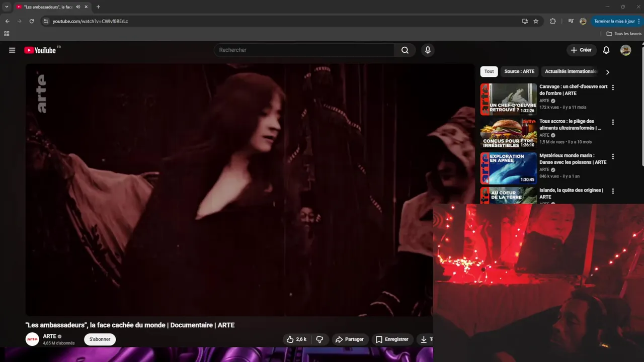Open the YouTube account avatar menu
644x362 pixels.
[x=625, y=50]
